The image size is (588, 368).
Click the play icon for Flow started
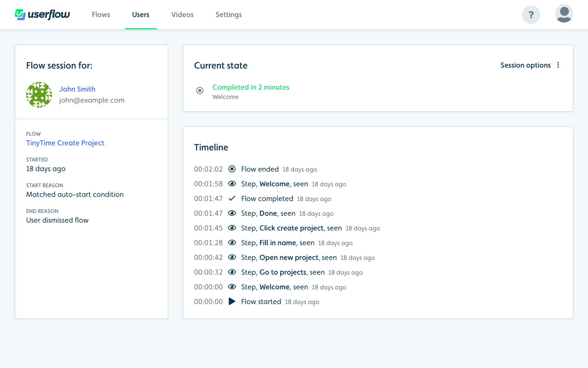tap(232, 301)
